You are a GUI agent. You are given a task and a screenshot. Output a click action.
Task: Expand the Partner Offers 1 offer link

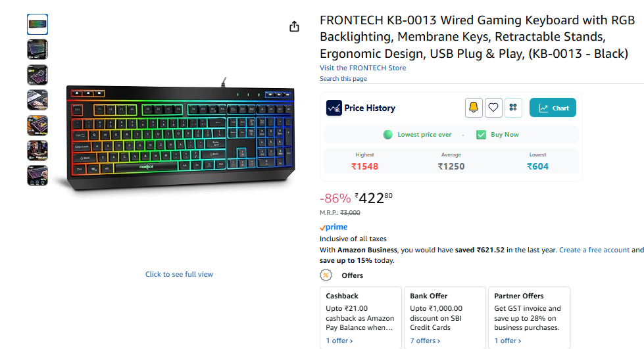click(508, 340)
